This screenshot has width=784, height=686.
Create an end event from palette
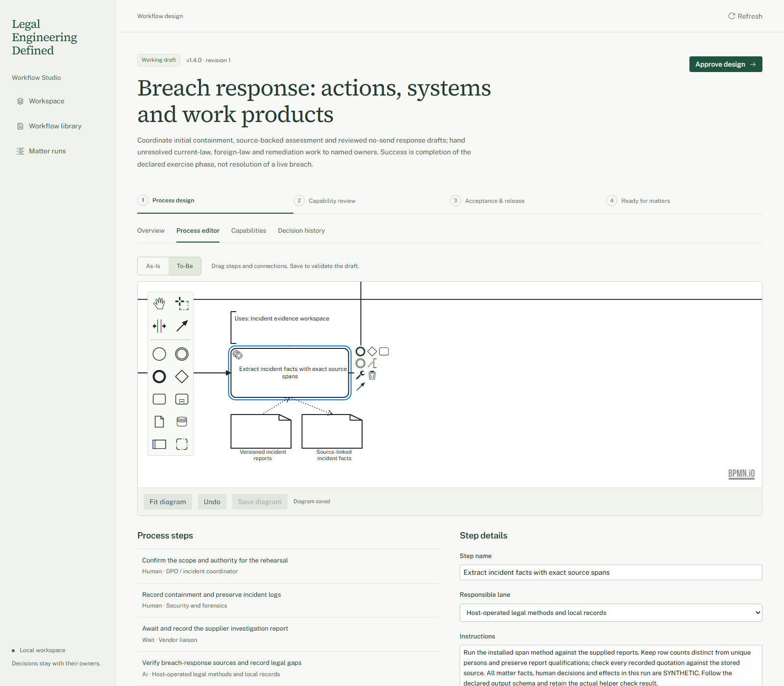coord(159,376)
